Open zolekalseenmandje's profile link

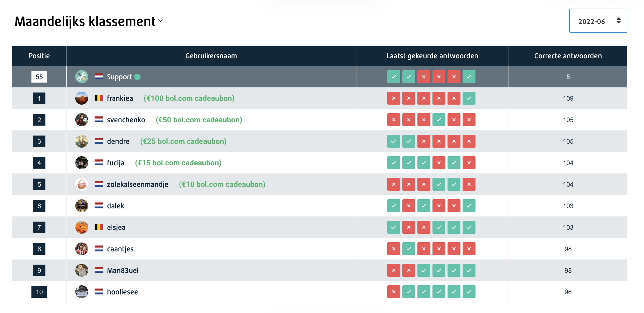pos(138,184)
